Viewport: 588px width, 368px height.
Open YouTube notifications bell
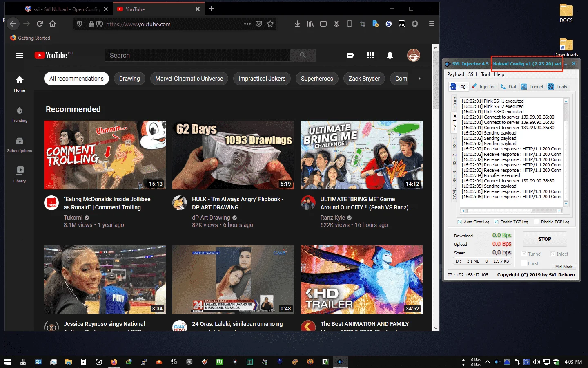pos(390,55)
